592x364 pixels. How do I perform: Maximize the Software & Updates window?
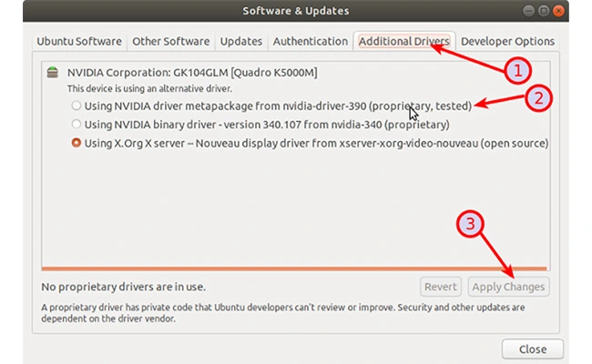click(x=544, y=11)
